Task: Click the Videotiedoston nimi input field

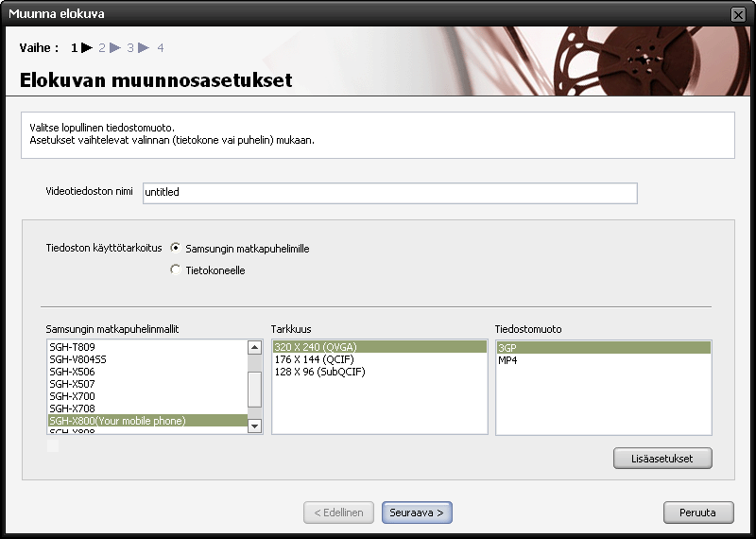Action: [x=390, y=193]
